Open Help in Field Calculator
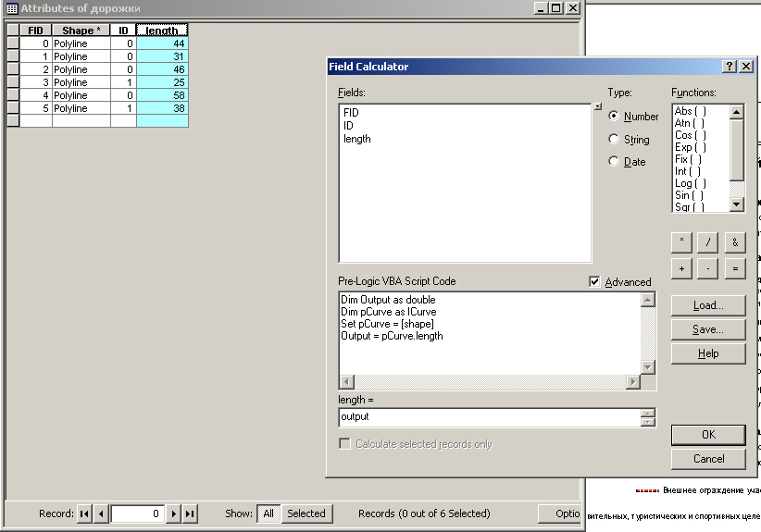761x532 pixels. tap(708, 353)
